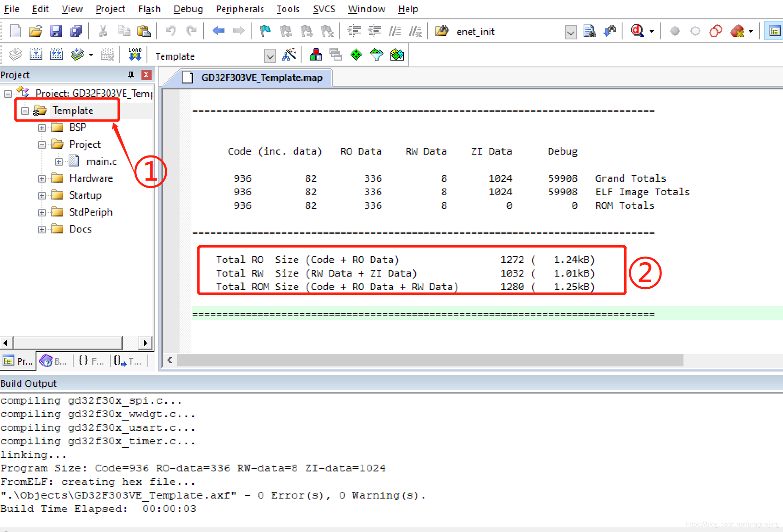This screenshot has height=532, width=783.
Task: Rebuild all target files icon
Action: (56, 55)
